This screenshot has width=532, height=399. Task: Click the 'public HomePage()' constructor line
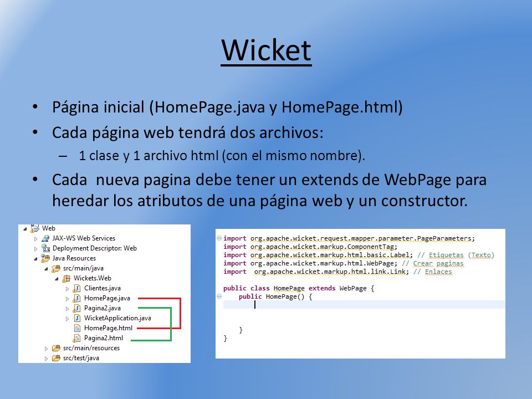tap(275, 296)
